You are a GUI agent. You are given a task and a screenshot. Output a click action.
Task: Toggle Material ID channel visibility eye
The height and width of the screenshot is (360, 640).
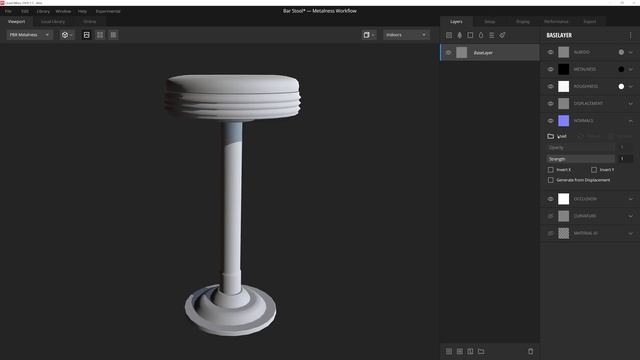[550, 233]
